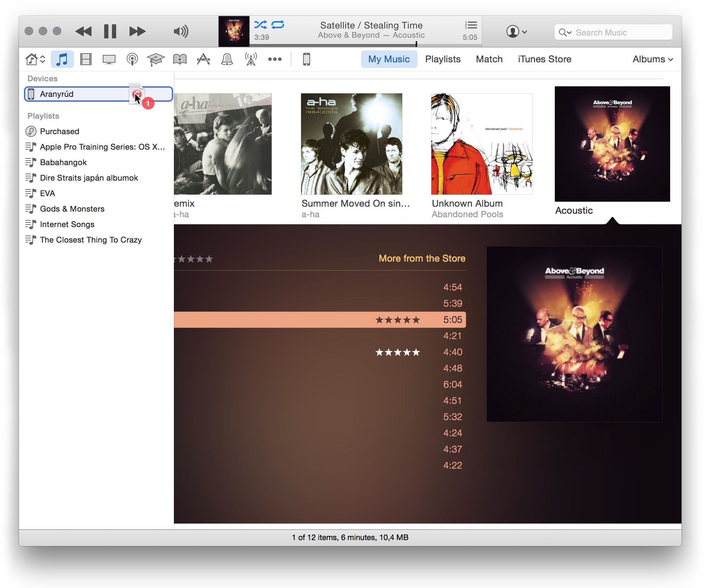Click the Abandoned Pools artist name
Viewport: 704px width, 588px height.
467,214
